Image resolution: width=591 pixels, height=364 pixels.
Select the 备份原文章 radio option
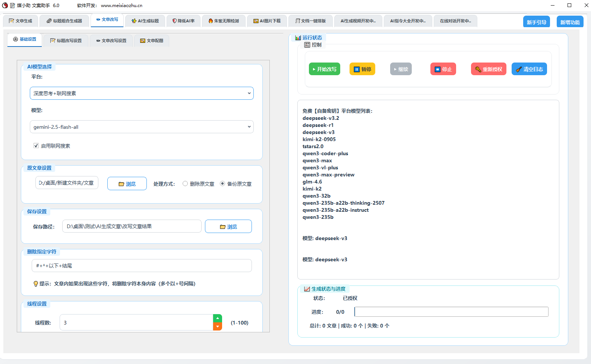click(x=222, y=183)
